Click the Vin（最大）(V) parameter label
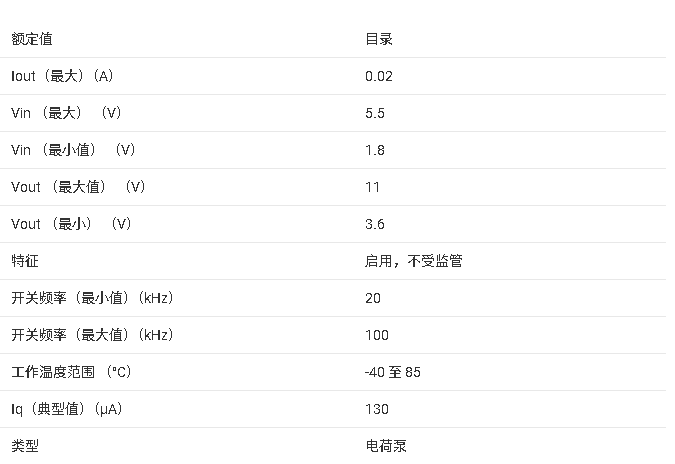Image resolution: width=675 pixels, height=464 pixels. coord(66,113)
